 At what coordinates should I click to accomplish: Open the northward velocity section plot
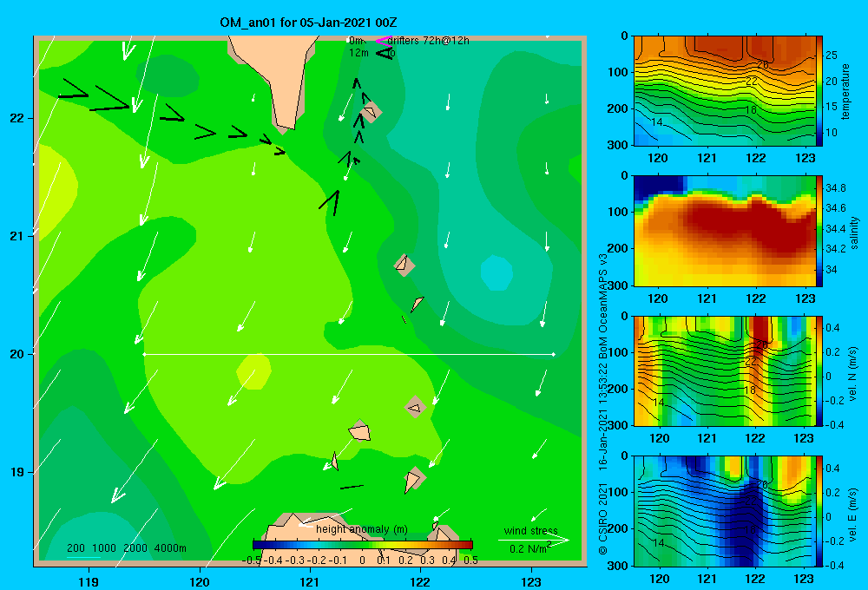725,370
